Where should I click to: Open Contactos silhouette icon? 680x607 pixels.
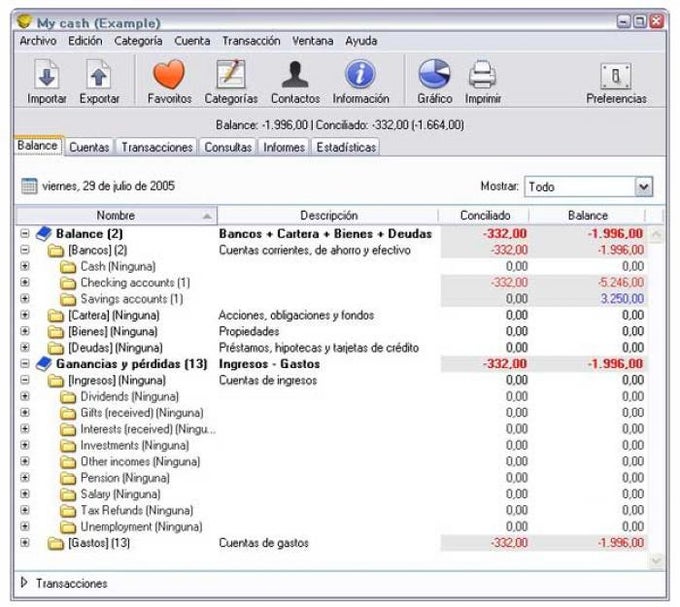click(x=295, y=74)
